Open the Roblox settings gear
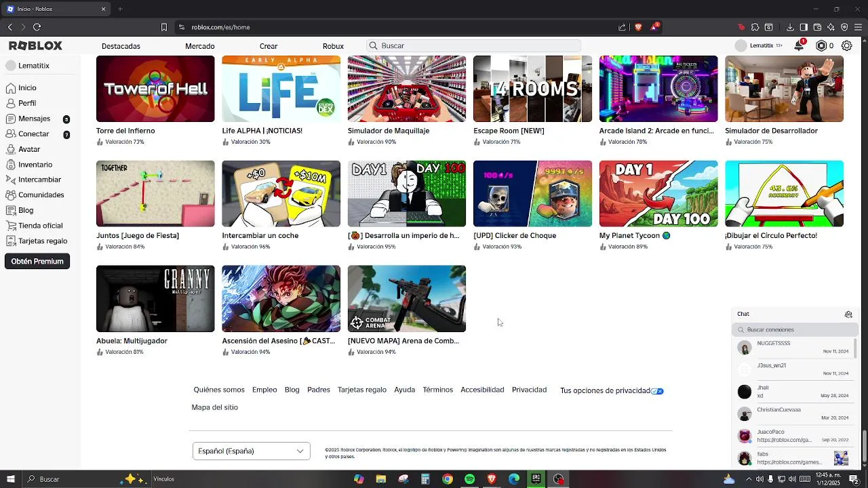Viewport: 868px width, 488px height. tap(847, 45)
